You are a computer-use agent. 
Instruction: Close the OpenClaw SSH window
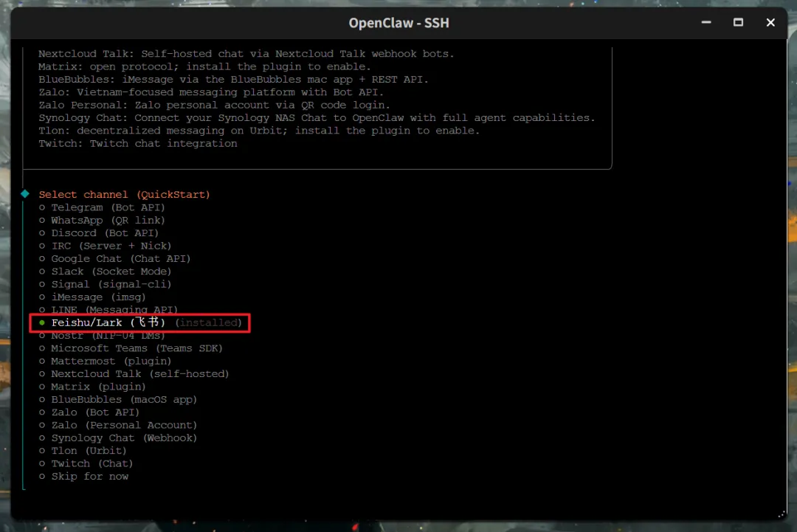tap(770, 22)
